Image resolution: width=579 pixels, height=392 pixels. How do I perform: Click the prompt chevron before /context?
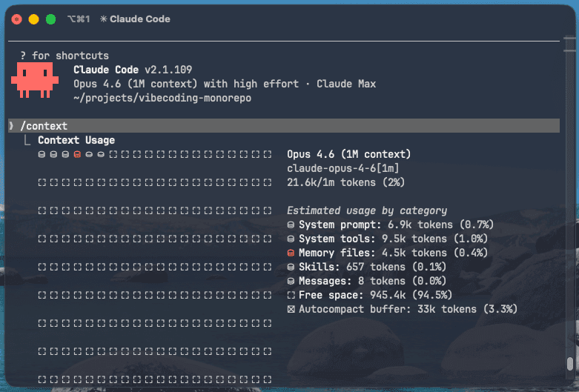tap(11, 126)
